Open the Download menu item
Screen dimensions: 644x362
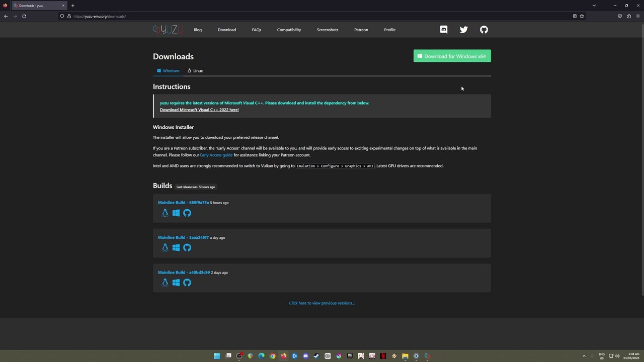coord(227,30)
